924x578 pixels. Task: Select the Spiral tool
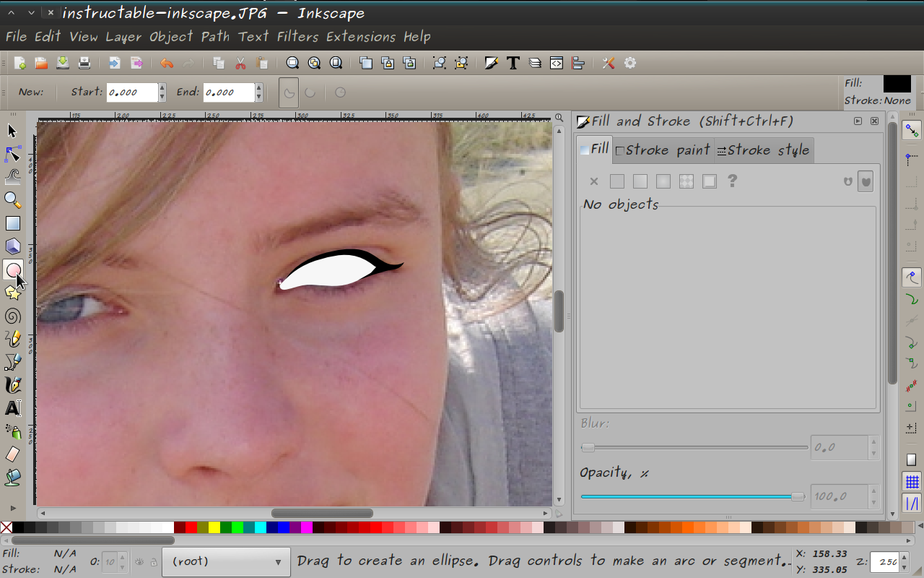12,316
